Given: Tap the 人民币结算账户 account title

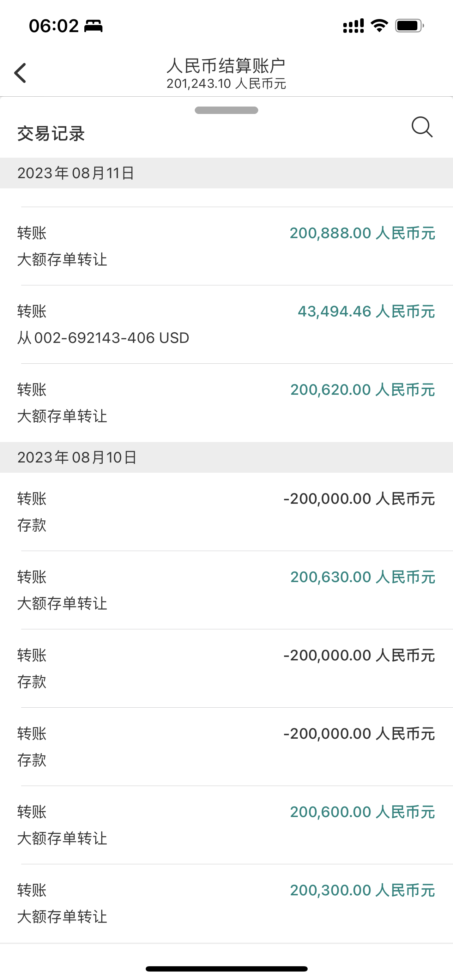Looking at the screenshot, I should (226, 66).
